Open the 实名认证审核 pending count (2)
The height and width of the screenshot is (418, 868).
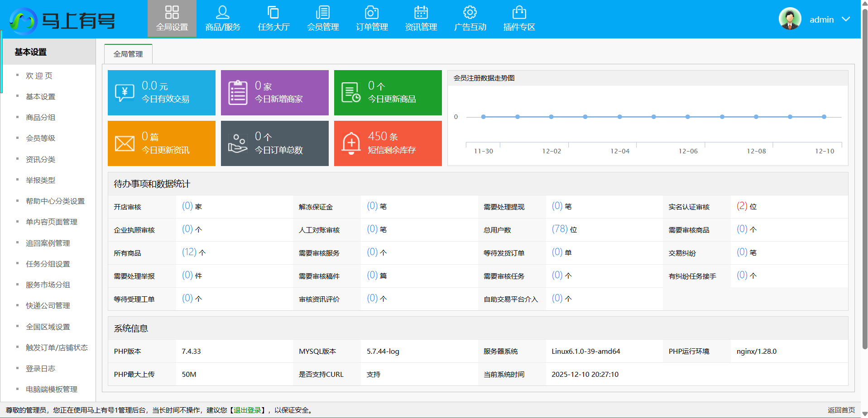tap(742, 206)
